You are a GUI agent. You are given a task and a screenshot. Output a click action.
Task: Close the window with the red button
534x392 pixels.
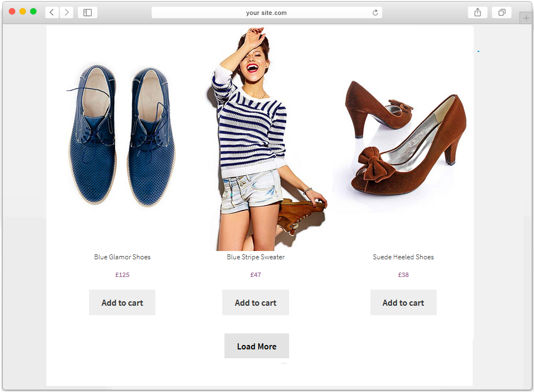(12, 11)
